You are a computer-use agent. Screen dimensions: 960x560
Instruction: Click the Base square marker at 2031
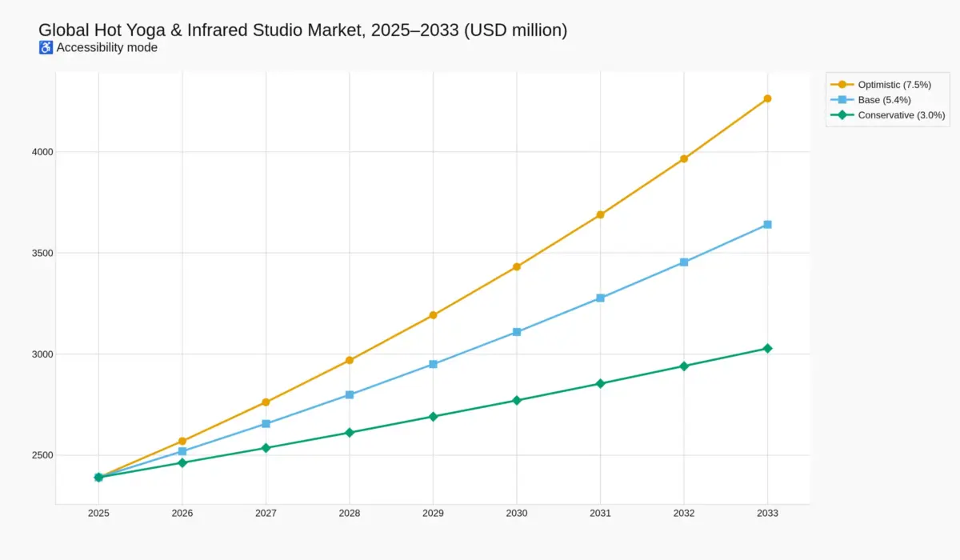pos(600,298)
